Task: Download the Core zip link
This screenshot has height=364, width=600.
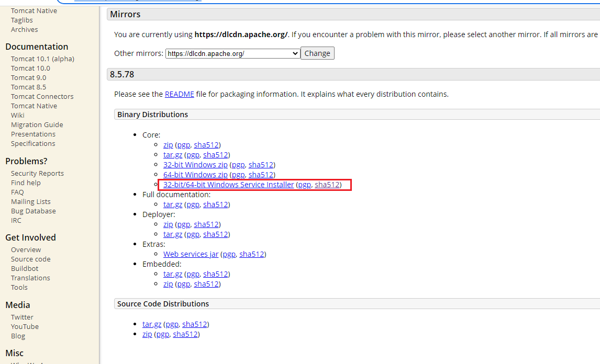Action: pos(168,145)
